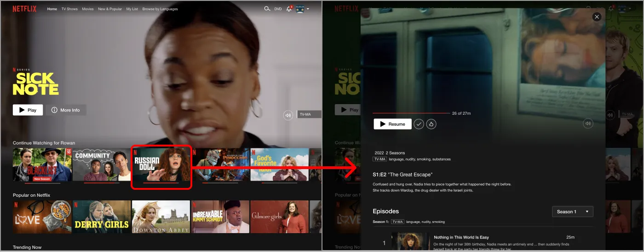This screenshot has width=644, height=252.
Task: Open the Movies menu item
Action: (x=88, y=9)
